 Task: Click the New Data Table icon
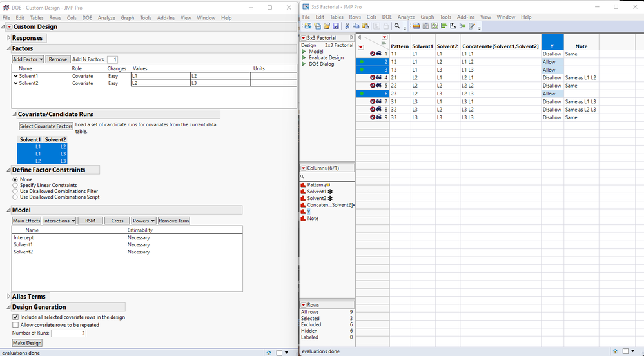click(x=308, y=26)
